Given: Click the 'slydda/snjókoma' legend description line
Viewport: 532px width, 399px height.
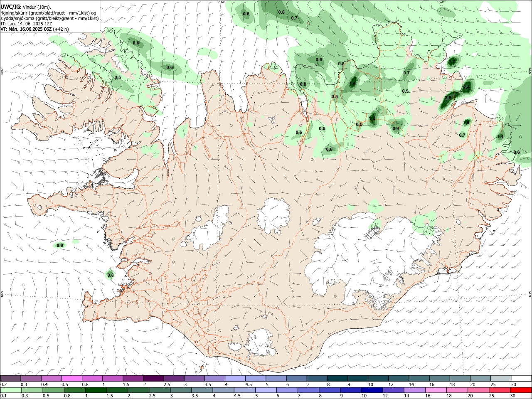Looking at the screenshot, I should [x=49, y=18].
